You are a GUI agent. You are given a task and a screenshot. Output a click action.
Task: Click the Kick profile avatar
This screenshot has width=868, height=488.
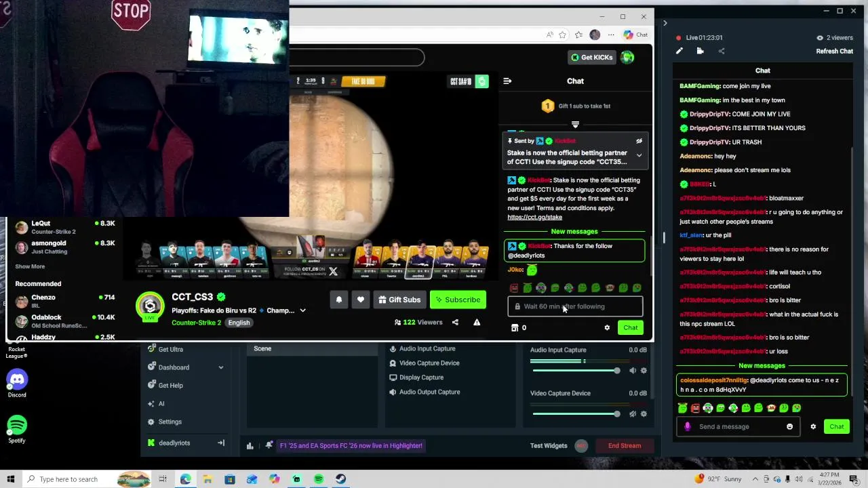click(x=627, y=58)
